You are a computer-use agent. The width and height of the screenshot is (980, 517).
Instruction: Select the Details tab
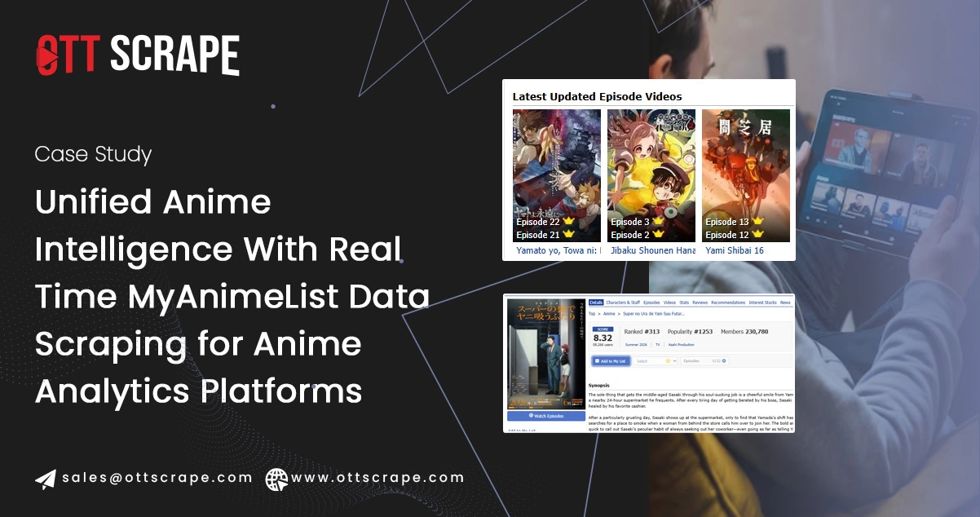pyautogui.click(x=596, y=303)
